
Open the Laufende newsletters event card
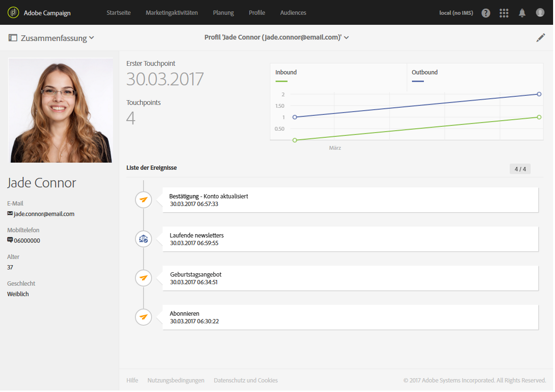coord(350,239)
